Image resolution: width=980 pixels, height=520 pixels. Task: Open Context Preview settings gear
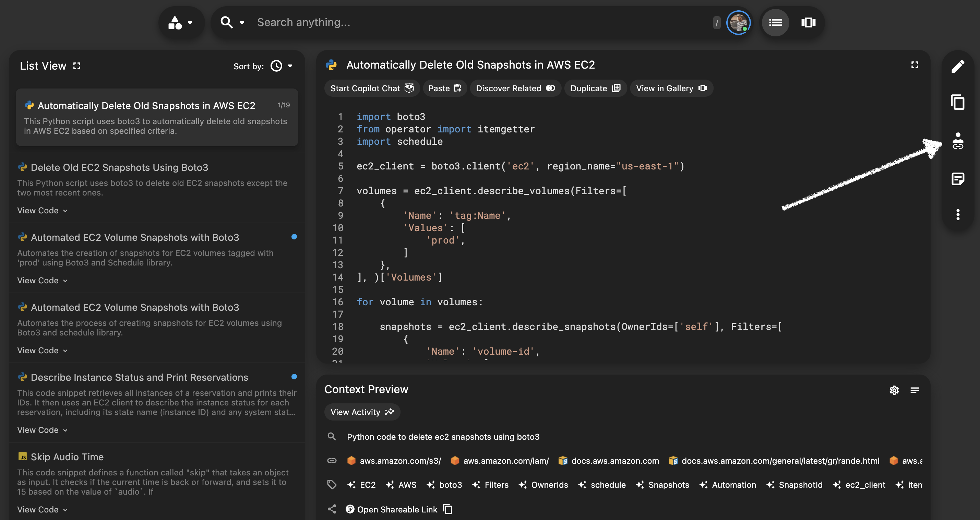pos(894,390)
